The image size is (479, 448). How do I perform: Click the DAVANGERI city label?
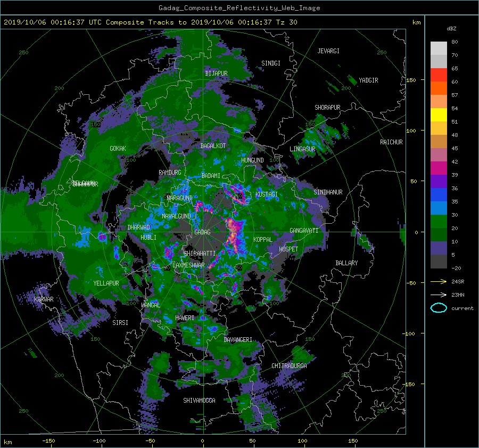coord(238,340)
